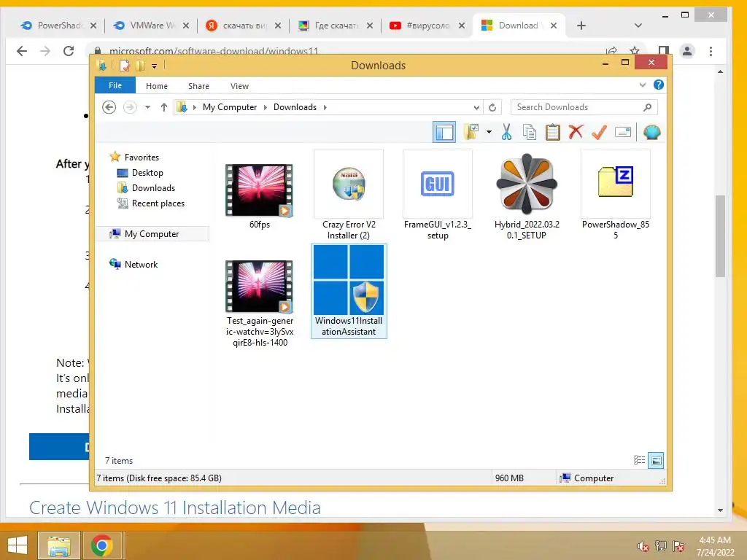Screen dimensions: 747x560
Task: Click the Cut scissors icon in Explorer toolbar
Action: point(506,132)
